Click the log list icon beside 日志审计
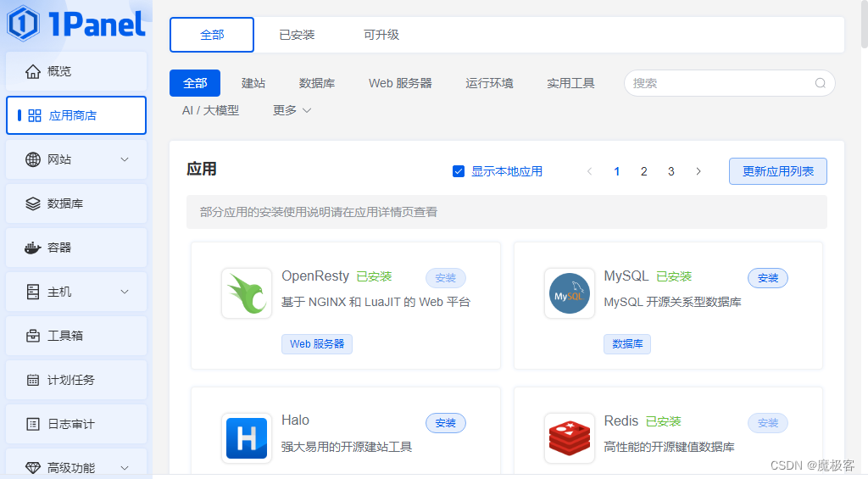The width and height of the screenshot is (868, 479). coord(33,424)
